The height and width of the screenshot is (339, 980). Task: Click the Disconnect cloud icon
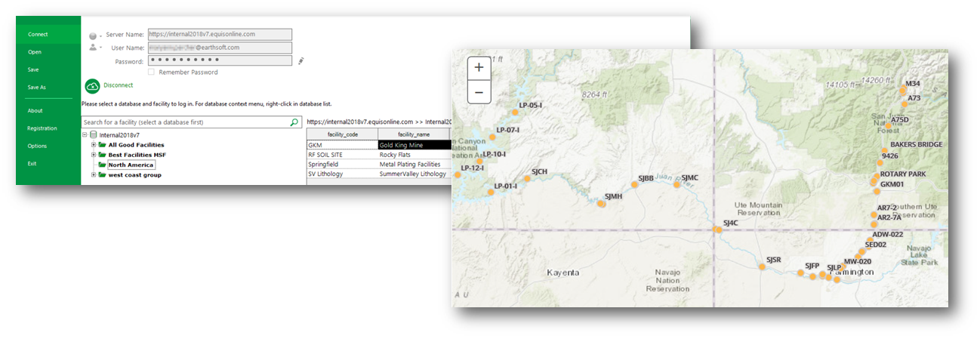(92, 85)
